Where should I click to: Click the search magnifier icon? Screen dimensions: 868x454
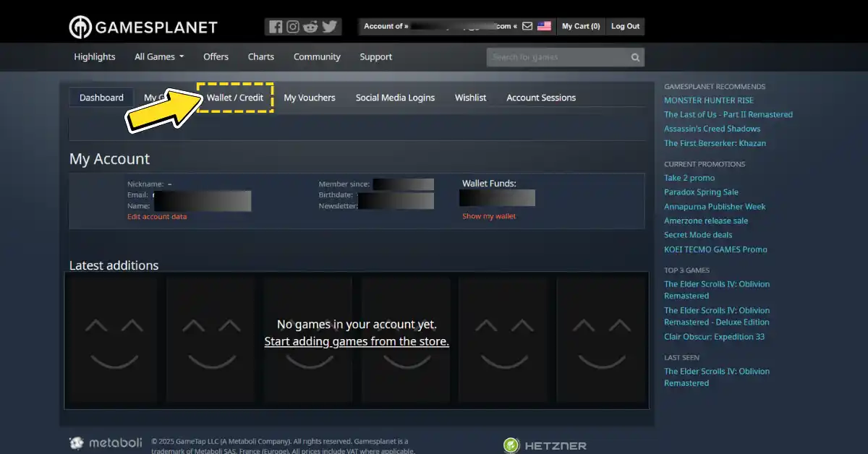tap(635, 57)
